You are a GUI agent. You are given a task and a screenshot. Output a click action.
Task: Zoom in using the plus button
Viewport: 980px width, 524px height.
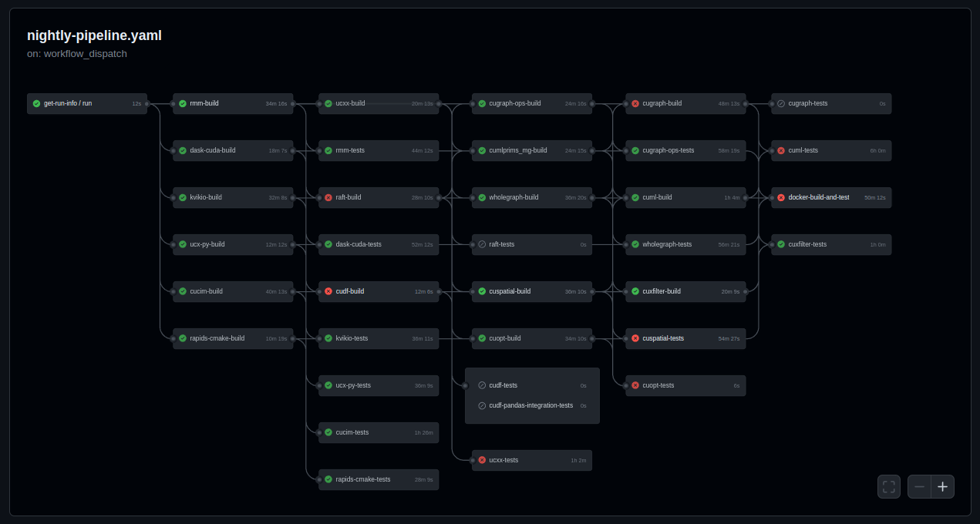pyautogui.click(x=942, y=487)
